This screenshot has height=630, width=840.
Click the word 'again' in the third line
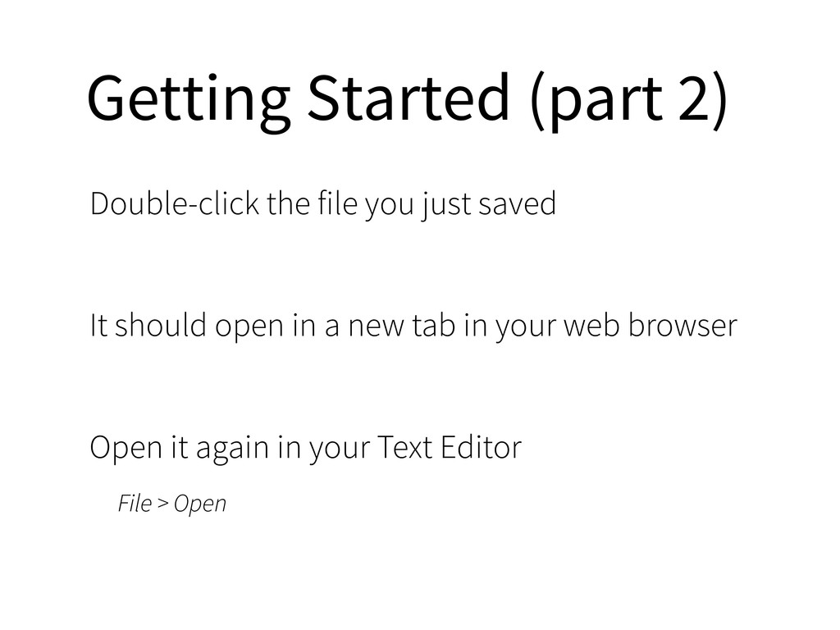point(232,449)
